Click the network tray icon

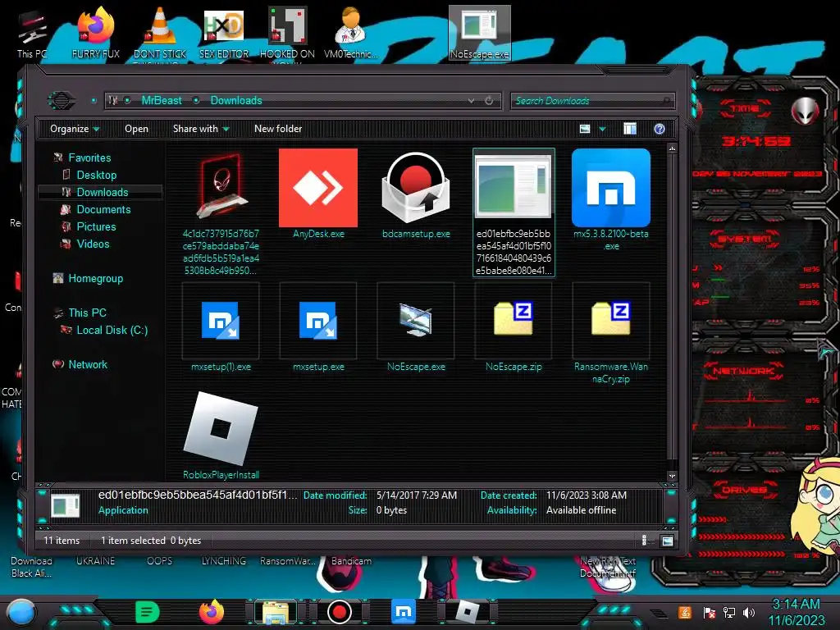(x=728, y=613)
